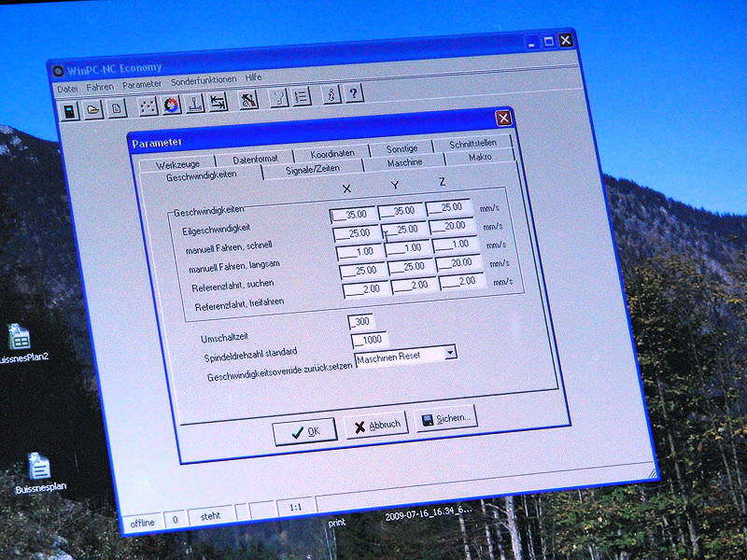Click the dark device icon in the toolbar
Screen dimensions: 747x560
pos(70,111)
